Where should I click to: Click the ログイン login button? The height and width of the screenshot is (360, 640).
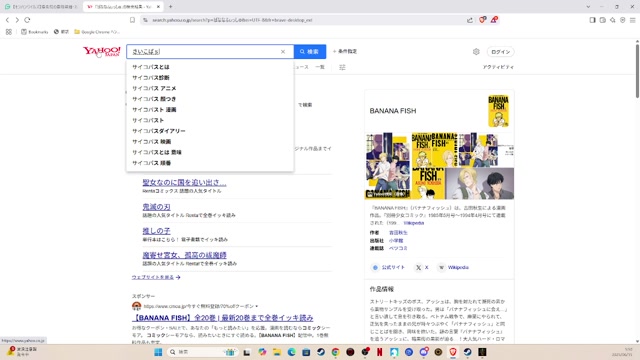click(500, 52)
